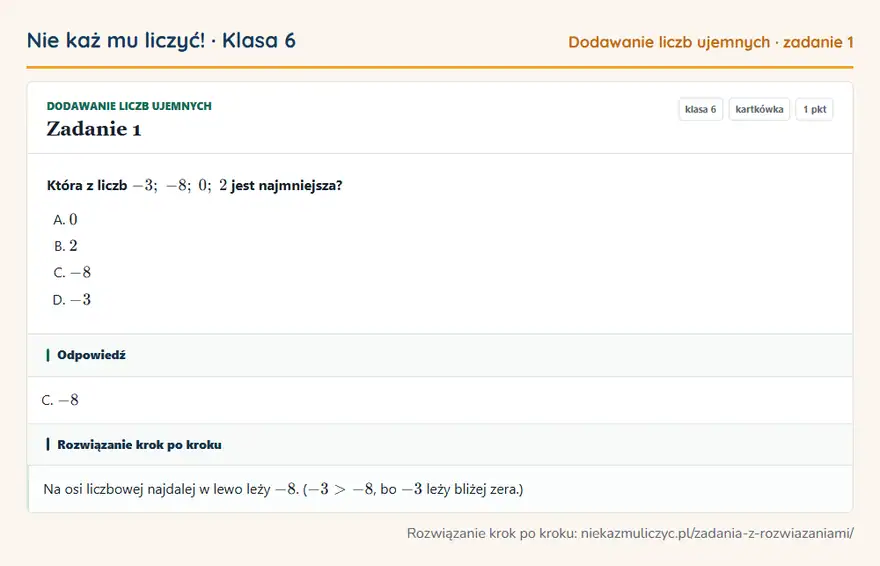Click the question text 'Która z liczb'
The image size is (880, 566).
87,186
